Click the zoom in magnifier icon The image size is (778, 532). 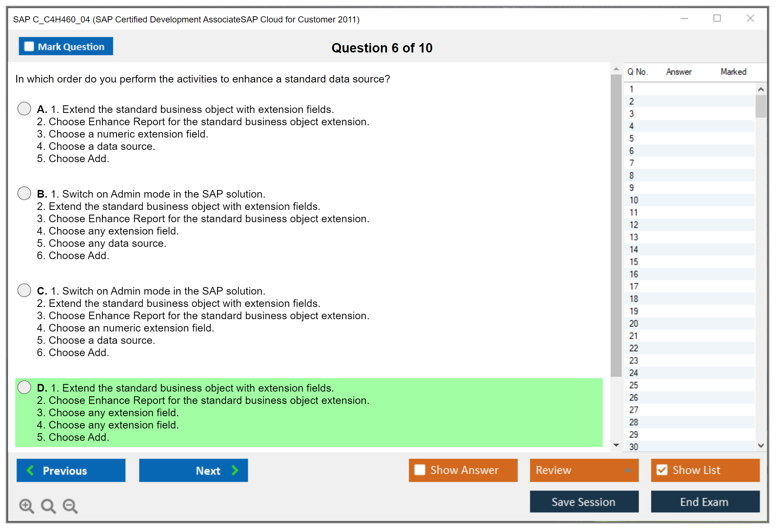[x=26, y=506]
